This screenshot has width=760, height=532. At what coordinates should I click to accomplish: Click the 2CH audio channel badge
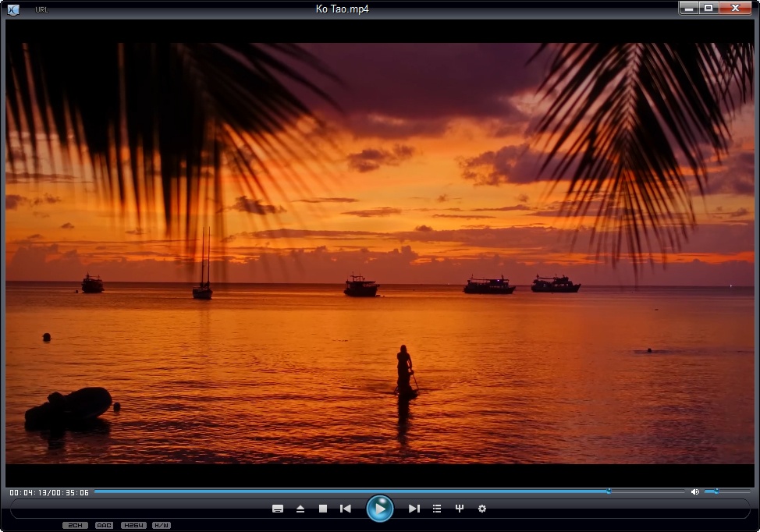[75, 525]
